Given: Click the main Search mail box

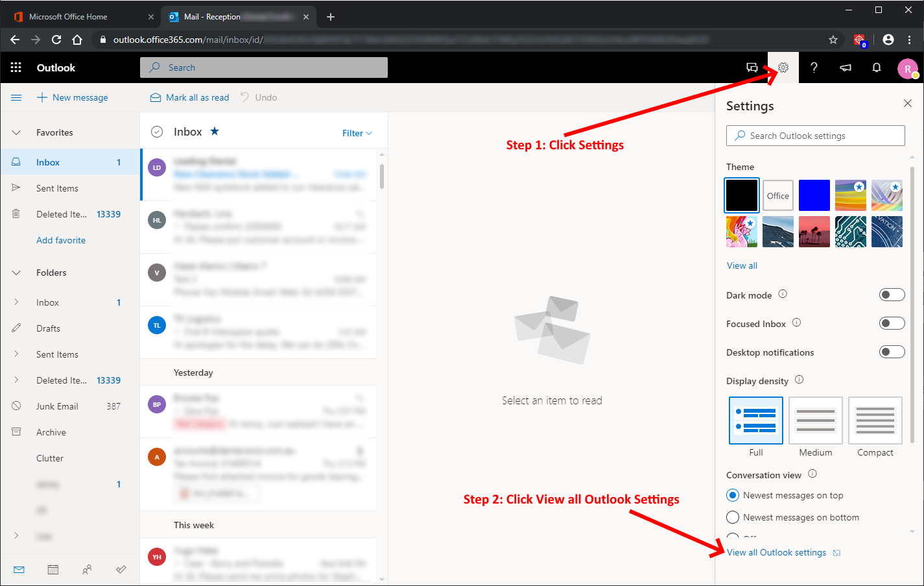Looking at the screenshot, I should tap(264, 67).
